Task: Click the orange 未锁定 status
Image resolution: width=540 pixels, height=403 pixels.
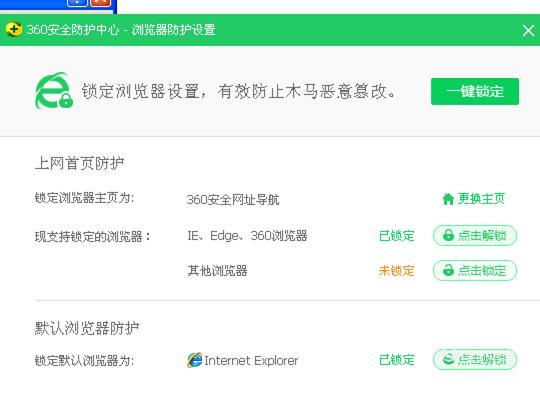Action: click(396, 271)
